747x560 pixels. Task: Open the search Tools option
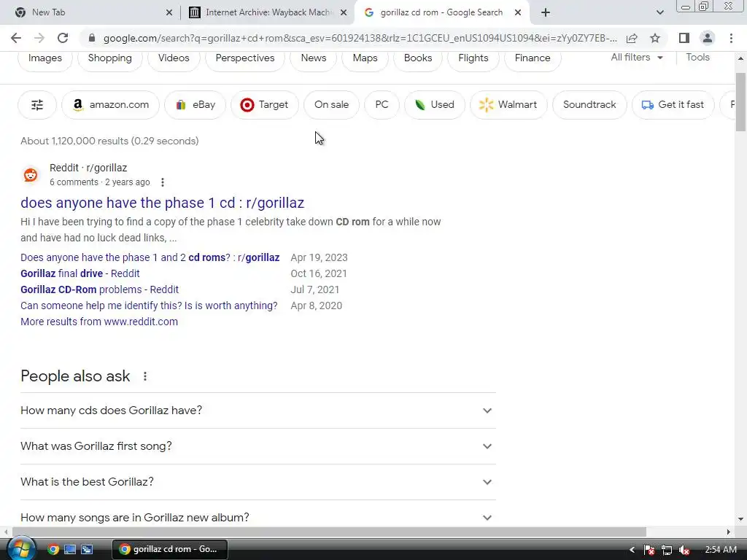697,57
